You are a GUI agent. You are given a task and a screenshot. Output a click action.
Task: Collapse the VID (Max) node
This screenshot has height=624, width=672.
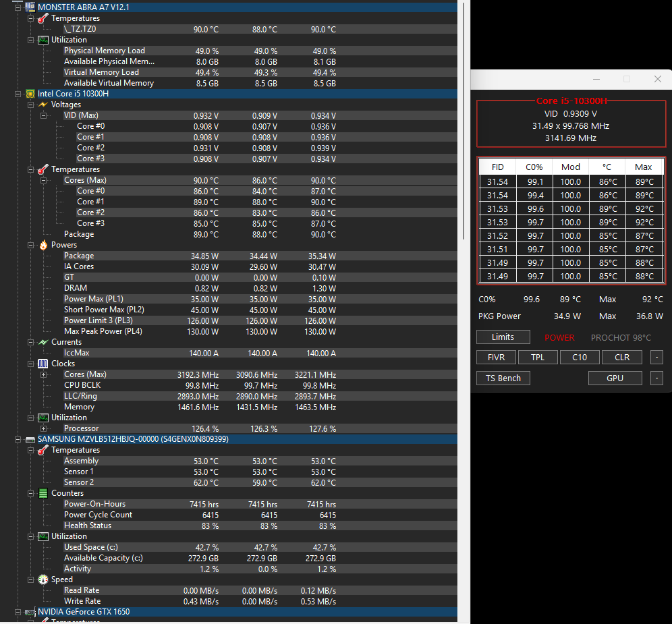tap(43, 116)
